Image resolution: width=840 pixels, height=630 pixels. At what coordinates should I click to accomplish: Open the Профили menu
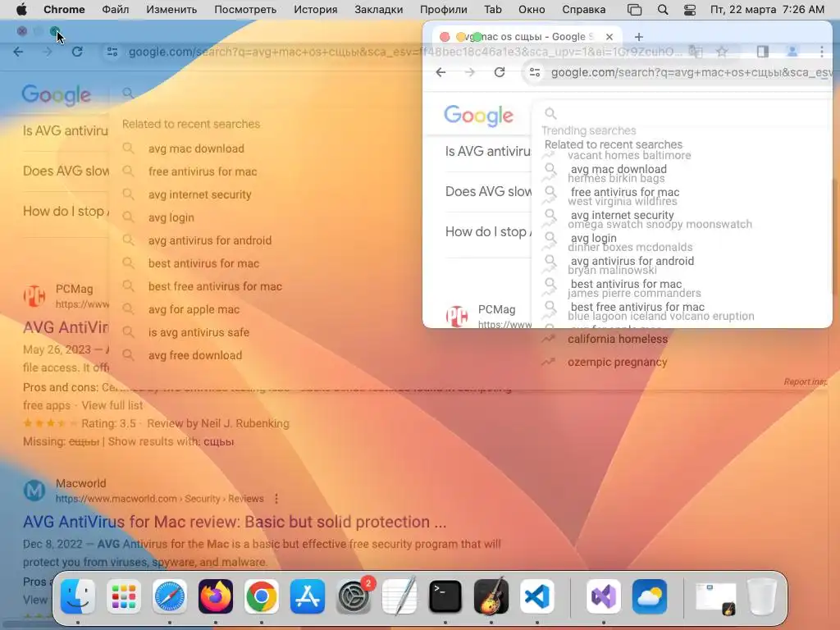tap(444, 10)
